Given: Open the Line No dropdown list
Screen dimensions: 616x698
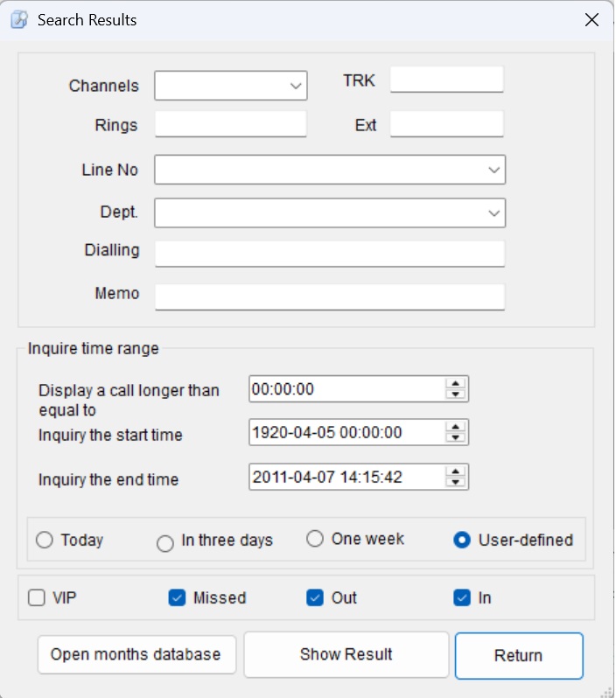Looking at the screenshot, I should click(x=493, y=170).
